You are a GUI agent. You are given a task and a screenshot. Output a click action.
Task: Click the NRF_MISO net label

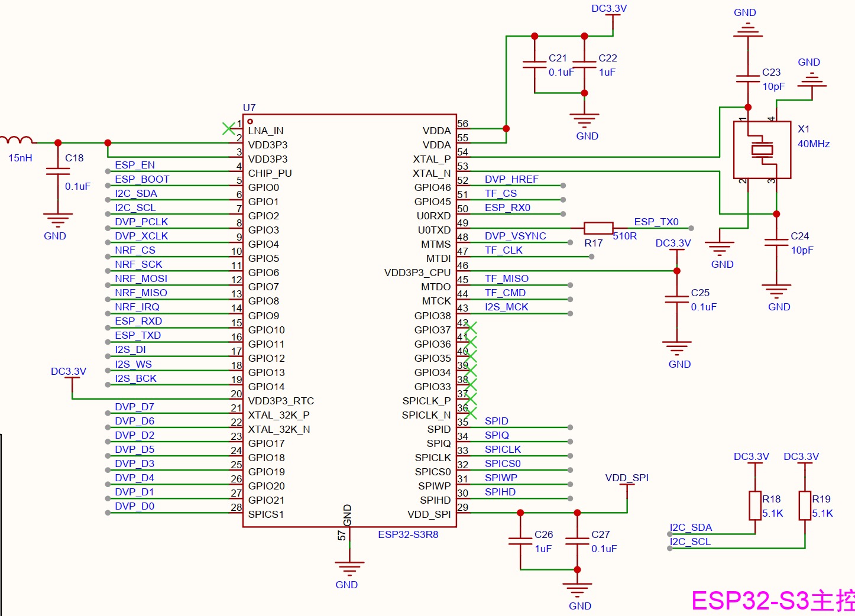point(141,293)
